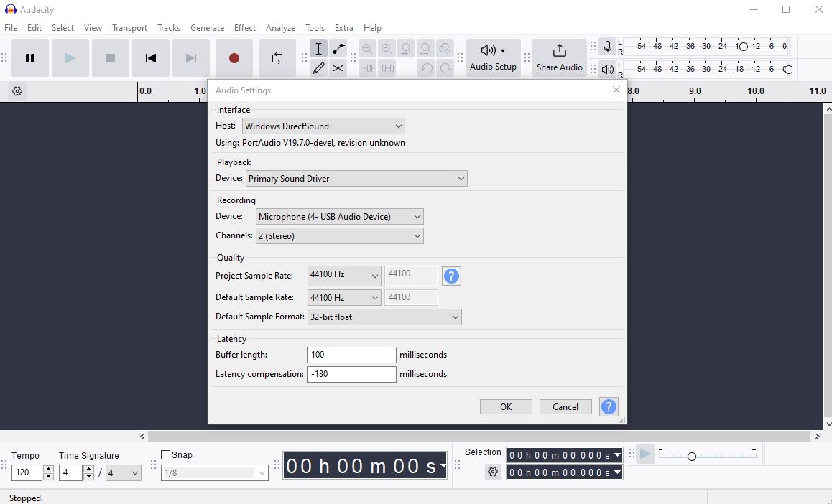Click the speaker playback meter icon
The image size is (832, 504).
(608, 70)
